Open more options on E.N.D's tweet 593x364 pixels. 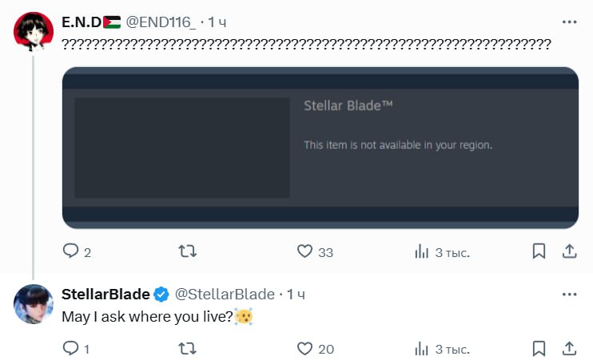(569, 22)
